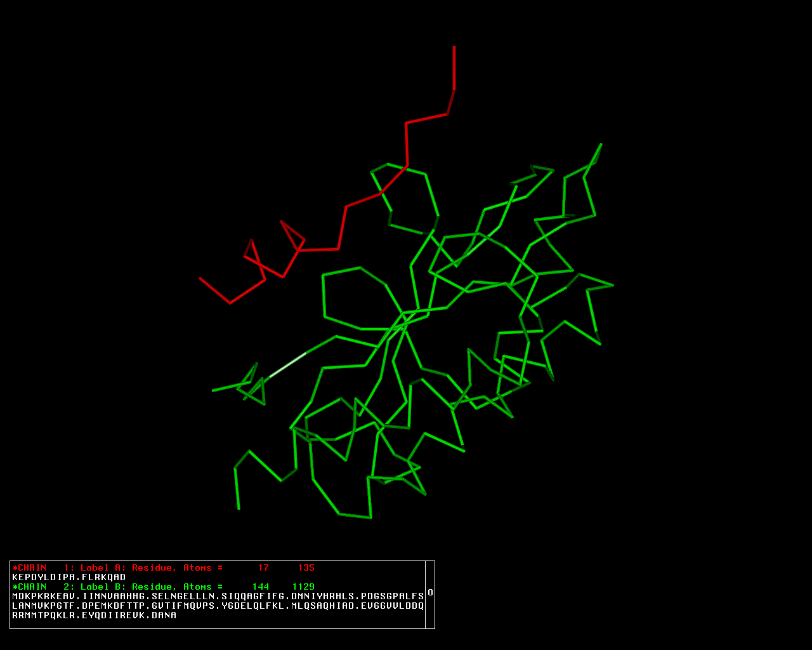This screenshot has width=812, height=650.
Task: Click the chain B residue count 144
Action: tap(260, 587)
